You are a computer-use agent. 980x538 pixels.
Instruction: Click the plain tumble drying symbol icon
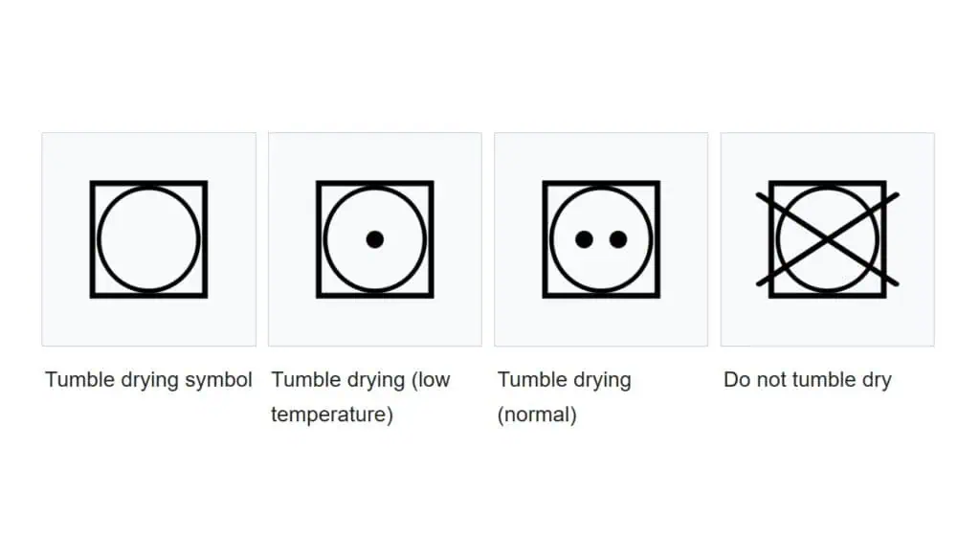tap(148, 239)
